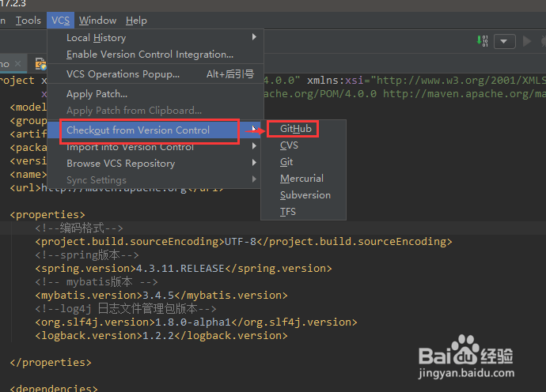Click the file icon on second editor tab
Viewport: 546px width, 392px height.
point(40,64)
